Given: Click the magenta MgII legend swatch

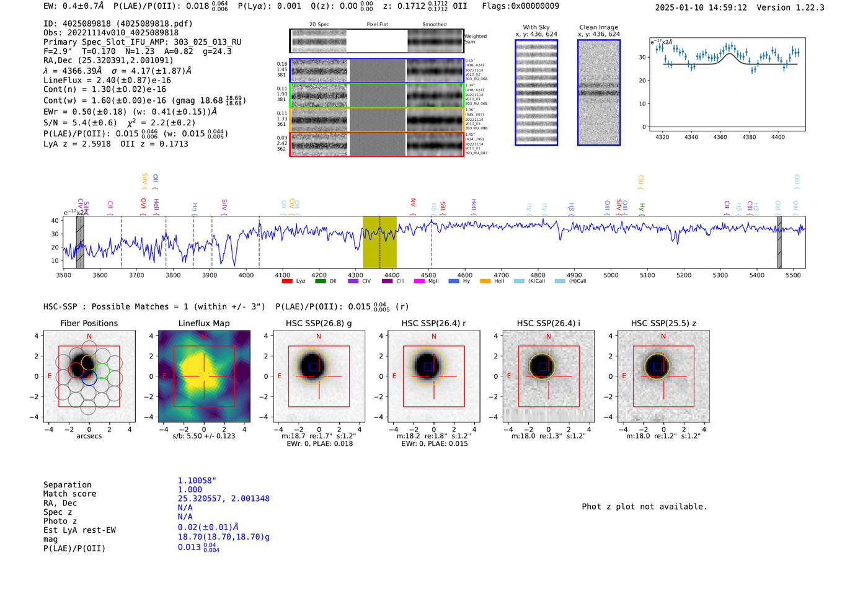Looking at the screenshot, I should pyautogui.click(x=419, y=281).
